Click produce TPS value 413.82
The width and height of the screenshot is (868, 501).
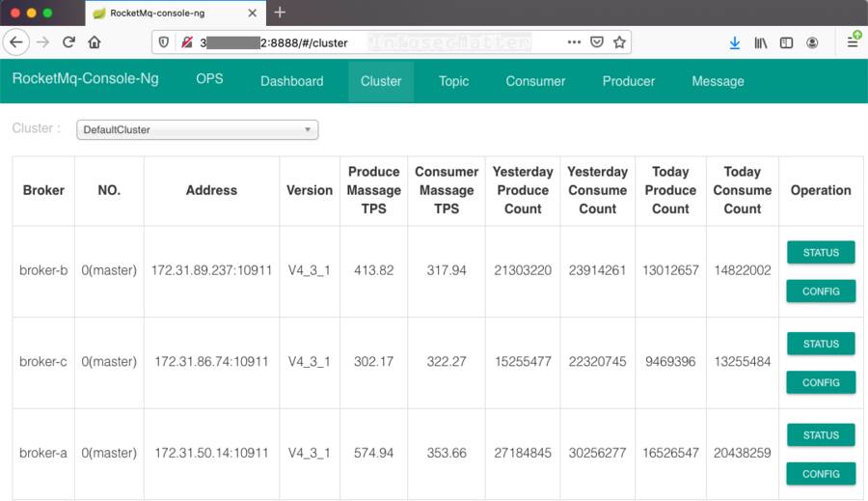373,270
